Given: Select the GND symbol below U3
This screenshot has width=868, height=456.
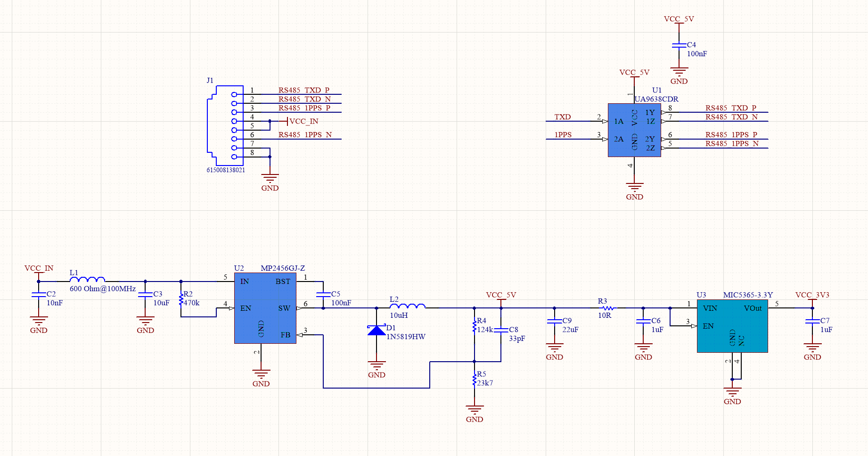Looking at the screenshot, I should (x=732, y=395).
